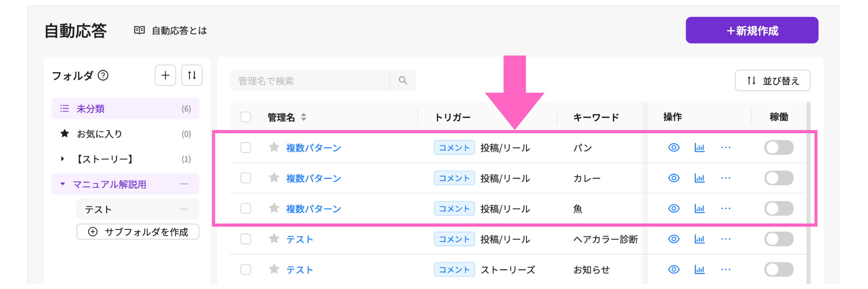
Task: Click the add folder plus icon
Action: [165, 75]
